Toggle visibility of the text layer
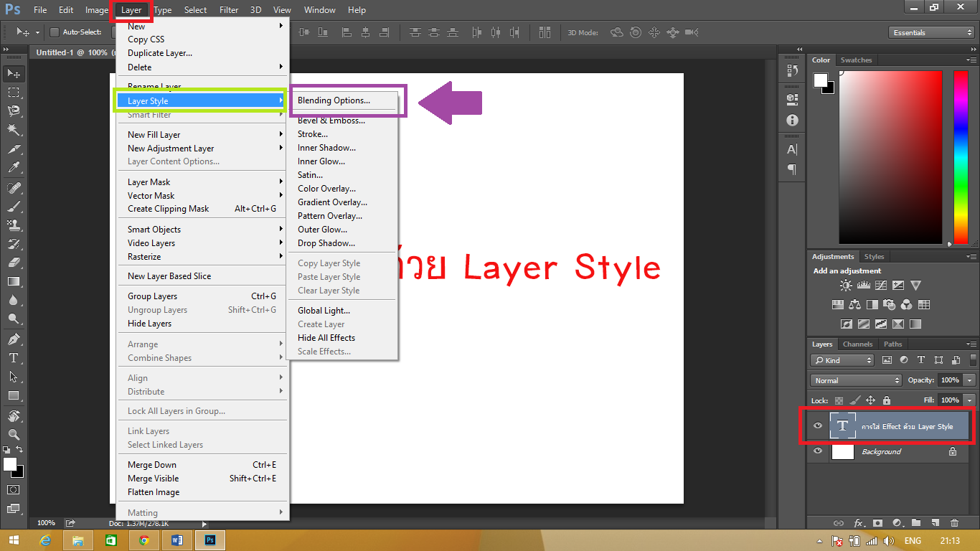980x551 pixels. click(x=817, y=425)
